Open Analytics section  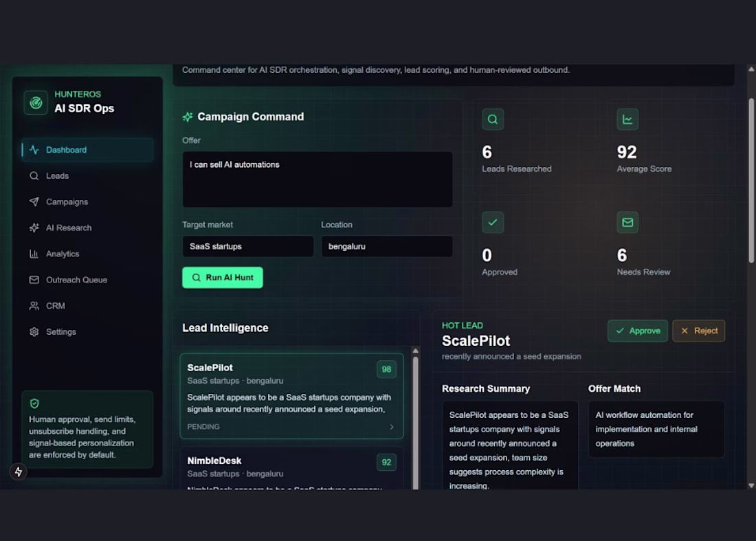[87, 254]
